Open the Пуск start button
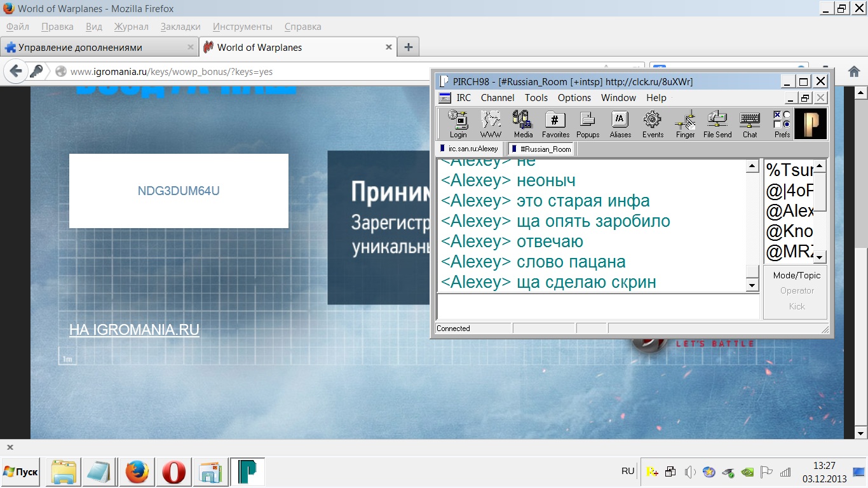The width and height of the screenshot is (868, 488). click(20, 472)
